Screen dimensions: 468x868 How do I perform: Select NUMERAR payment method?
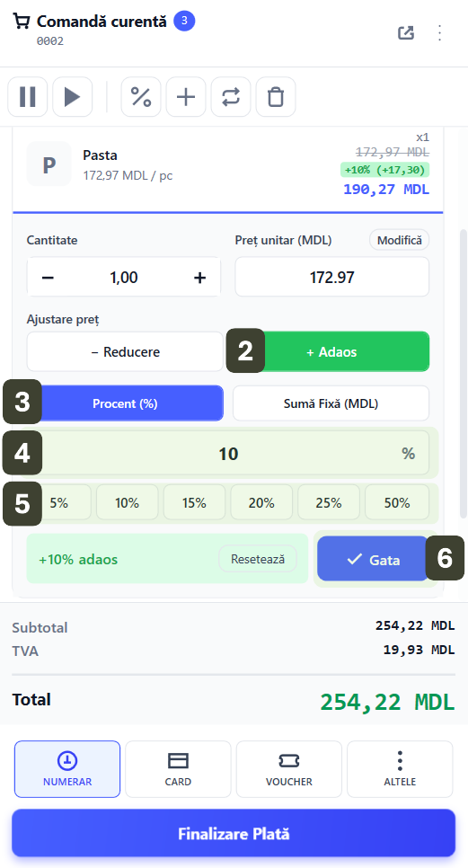coord(67,769)
